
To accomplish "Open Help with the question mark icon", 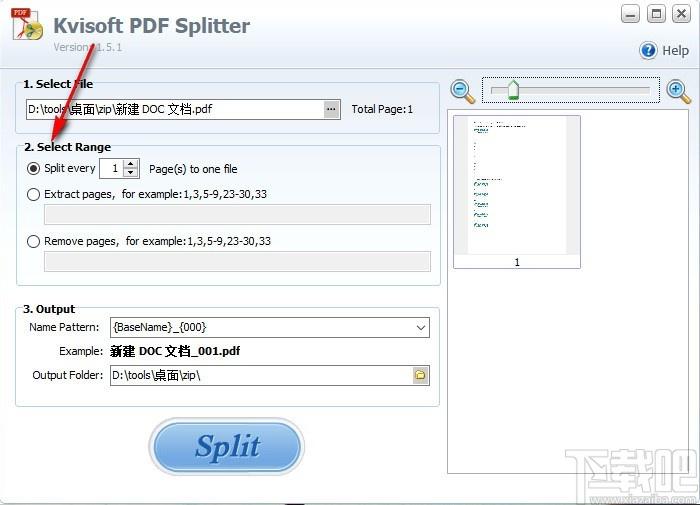I will (x=648, y=50).
